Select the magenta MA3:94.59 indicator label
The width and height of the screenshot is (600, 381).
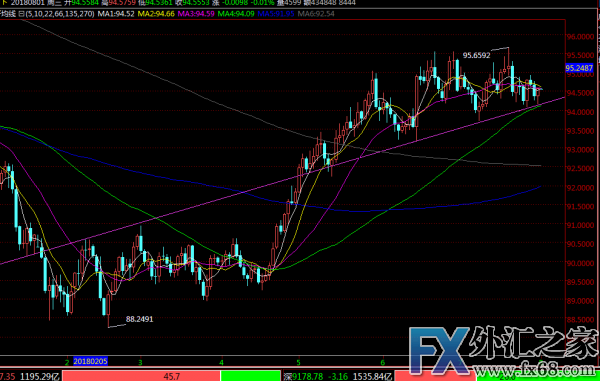pos(196,14)
